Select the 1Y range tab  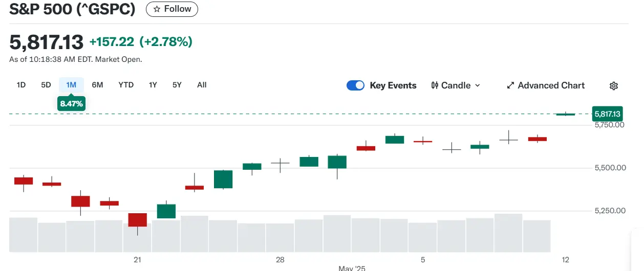(x=153, y=85)
